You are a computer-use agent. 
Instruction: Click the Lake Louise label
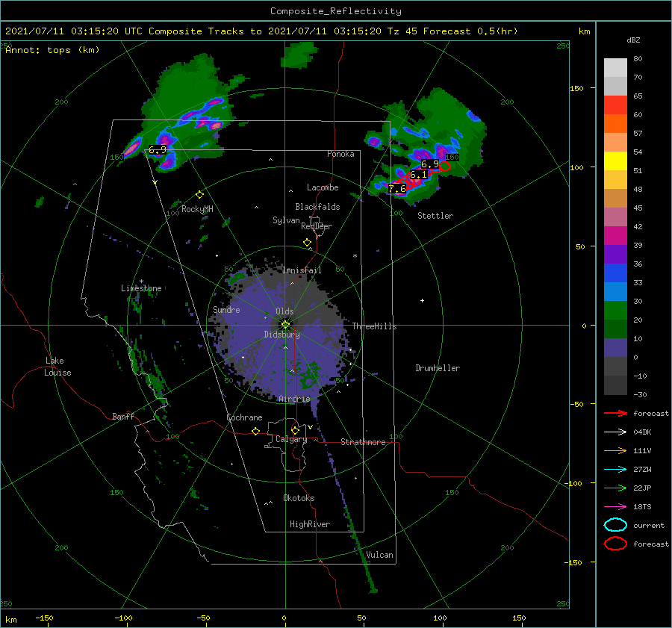click(57, 367)
